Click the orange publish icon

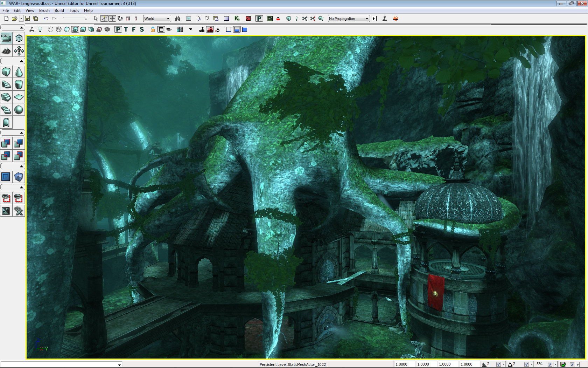click(x=395, y=19)
